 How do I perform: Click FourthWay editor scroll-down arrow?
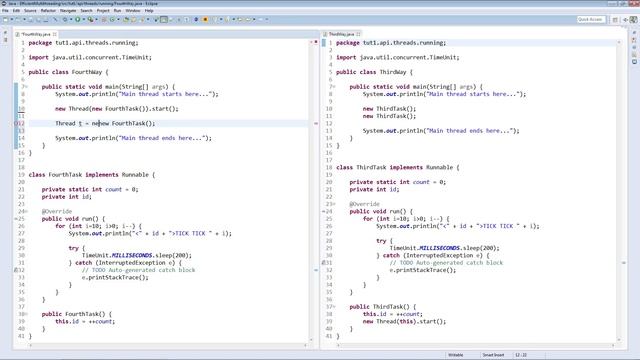[x=311, y=340]
